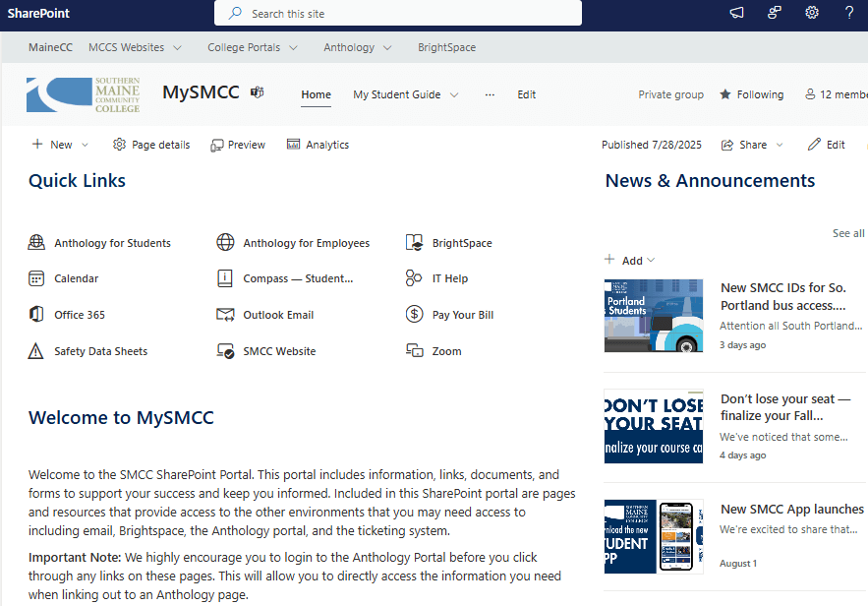Click the Share button label
Image resolution: width=868 pixels, height=606 pixels.
click(x=753, y=146)
